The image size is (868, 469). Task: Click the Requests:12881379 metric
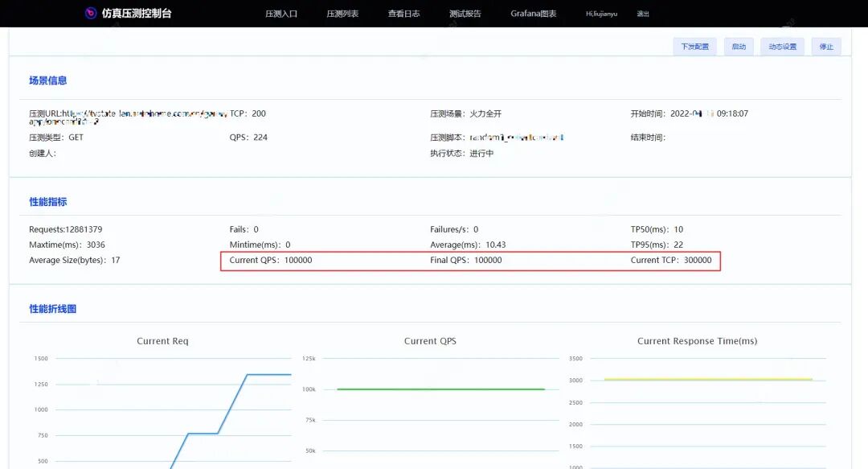(x=65, y=229)
